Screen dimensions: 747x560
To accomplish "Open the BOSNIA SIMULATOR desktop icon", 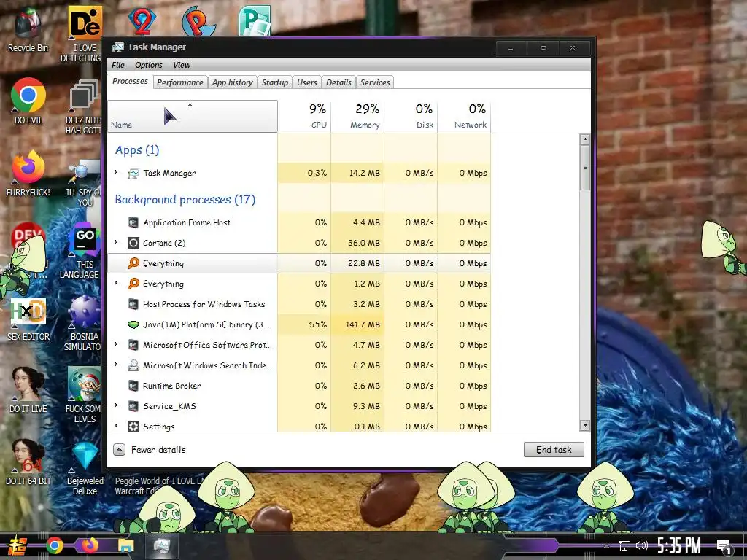I will click(x=84, y=324).
